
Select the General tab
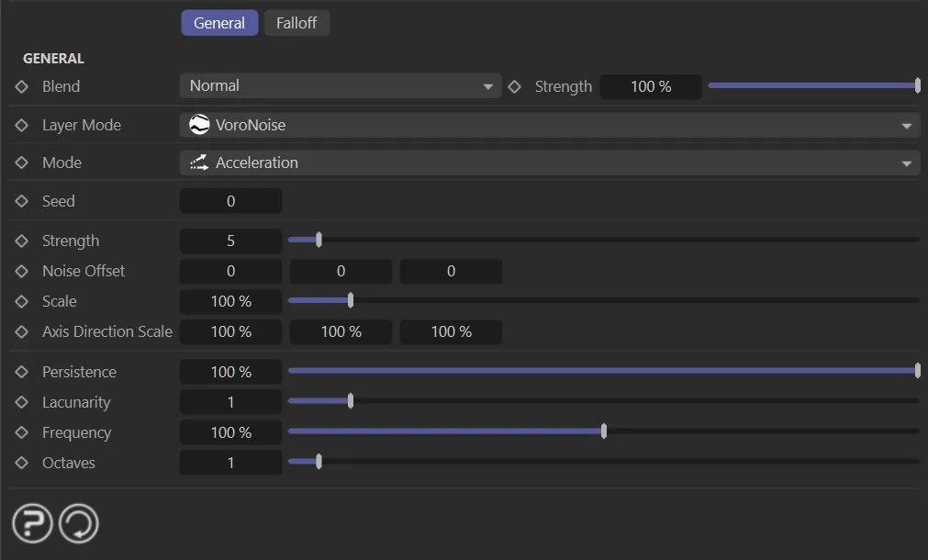pos(219,23)
